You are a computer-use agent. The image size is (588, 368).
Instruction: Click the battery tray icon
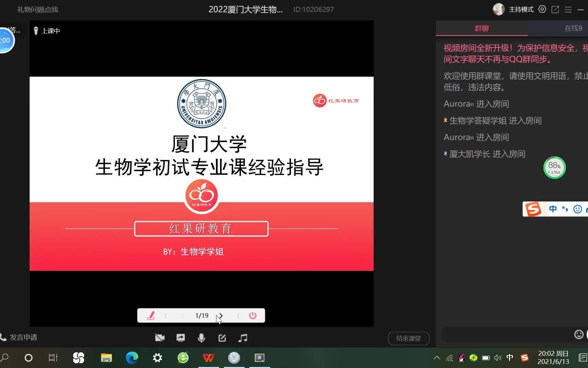486,358
